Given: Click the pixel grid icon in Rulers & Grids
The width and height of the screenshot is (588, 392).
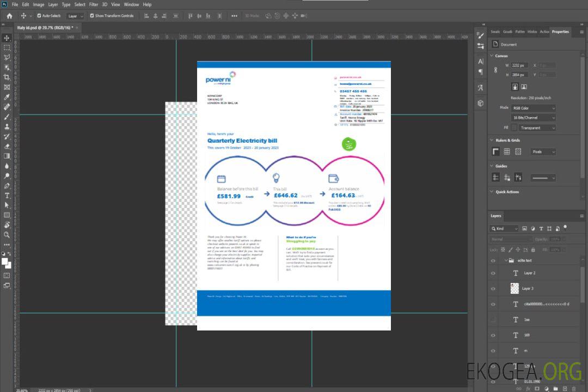Looking at the screenshot, I should coord(518,152).
